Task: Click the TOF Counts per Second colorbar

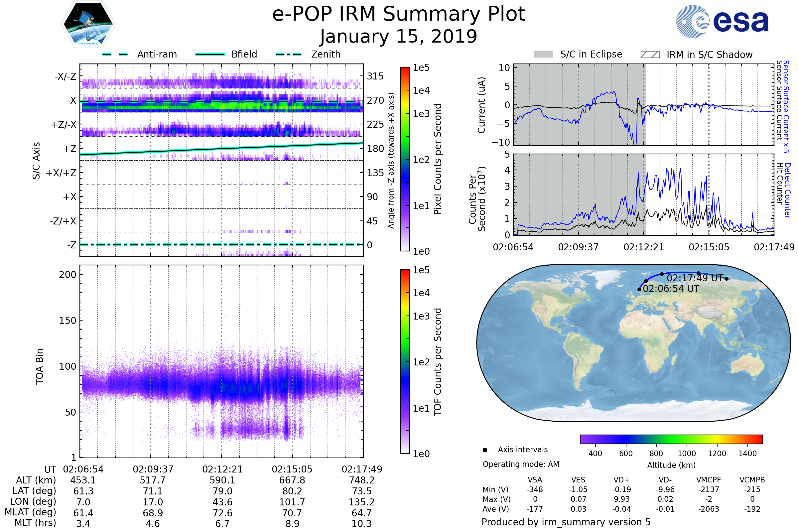Action: (x=405, y=362)
